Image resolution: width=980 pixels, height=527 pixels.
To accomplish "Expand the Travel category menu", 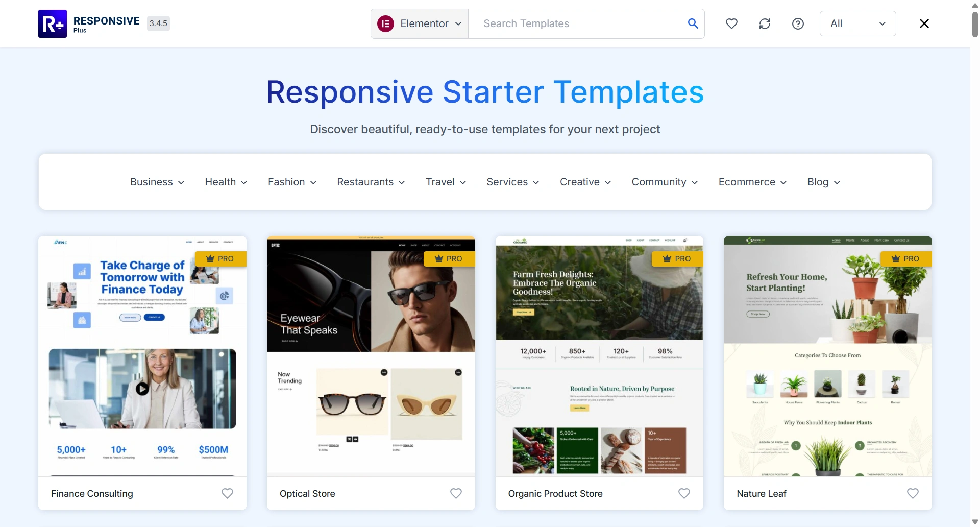I will click(446, 182).
